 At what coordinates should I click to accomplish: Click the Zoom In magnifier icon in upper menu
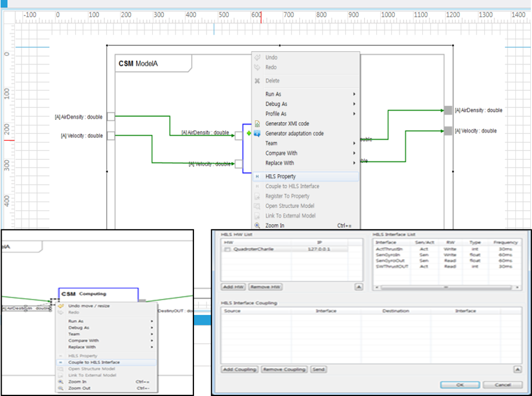[x=257, y=225]
